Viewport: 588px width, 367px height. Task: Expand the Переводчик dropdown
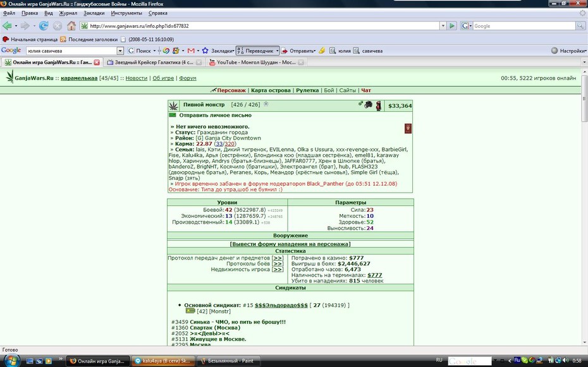point(277,51)
